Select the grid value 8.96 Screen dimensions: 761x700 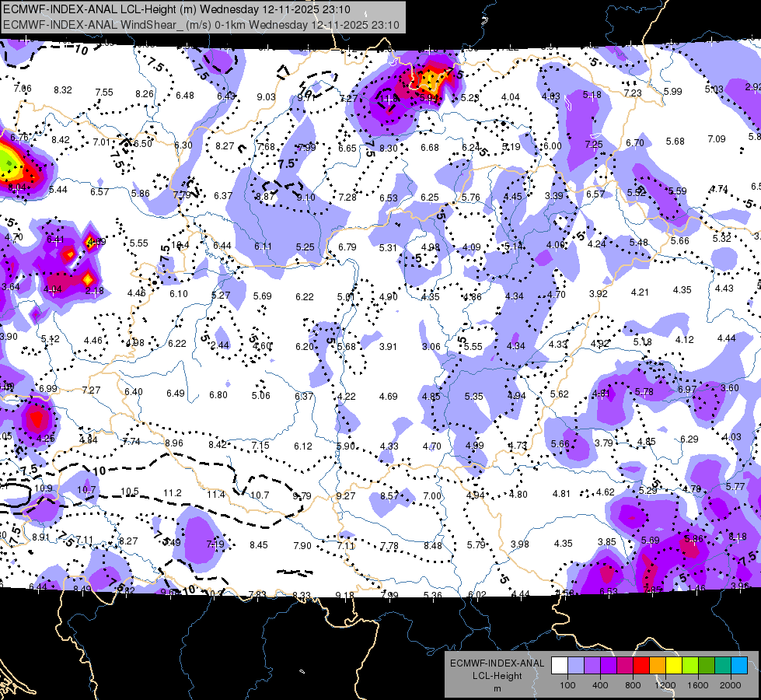point(174,443)
